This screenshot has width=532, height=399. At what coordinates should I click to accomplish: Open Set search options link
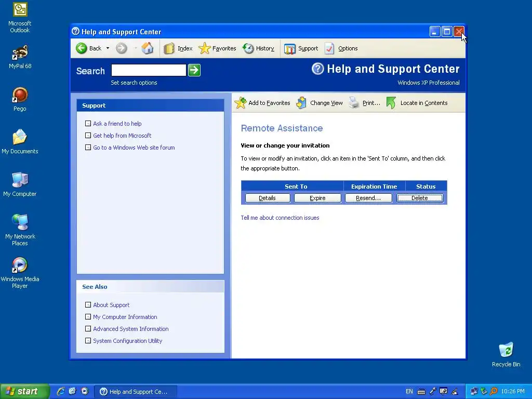134,83
